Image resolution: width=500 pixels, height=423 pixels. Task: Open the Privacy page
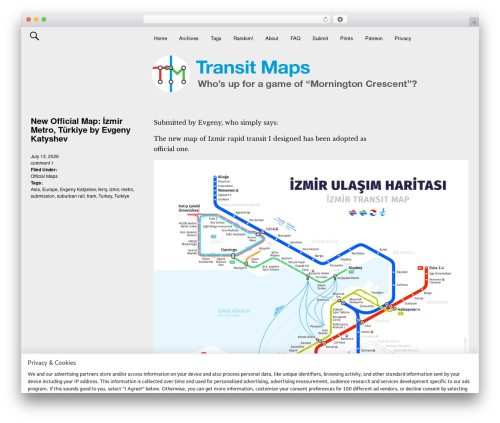point(403,38)
